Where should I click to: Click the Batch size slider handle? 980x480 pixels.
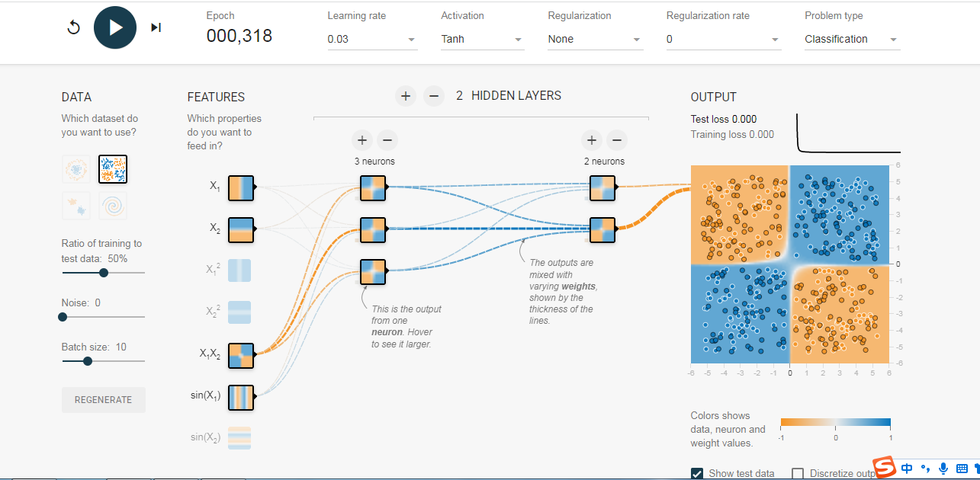(x=87, y=361)
